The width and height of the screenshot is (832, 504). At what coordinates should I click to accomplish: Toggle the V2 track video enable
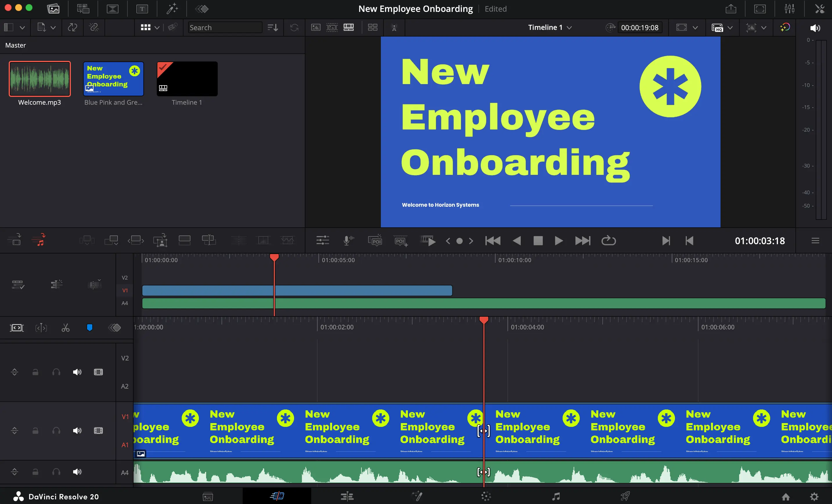[98, 372]
